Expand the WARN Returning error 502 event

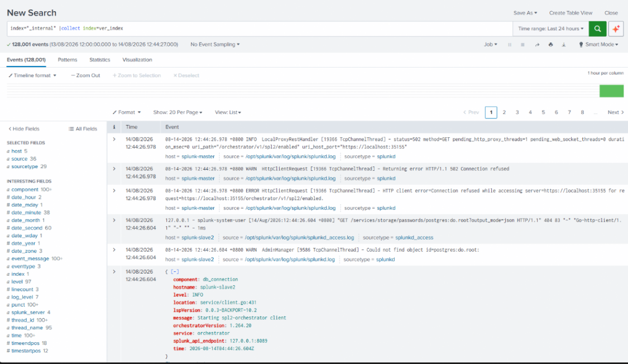coord(114,169)
